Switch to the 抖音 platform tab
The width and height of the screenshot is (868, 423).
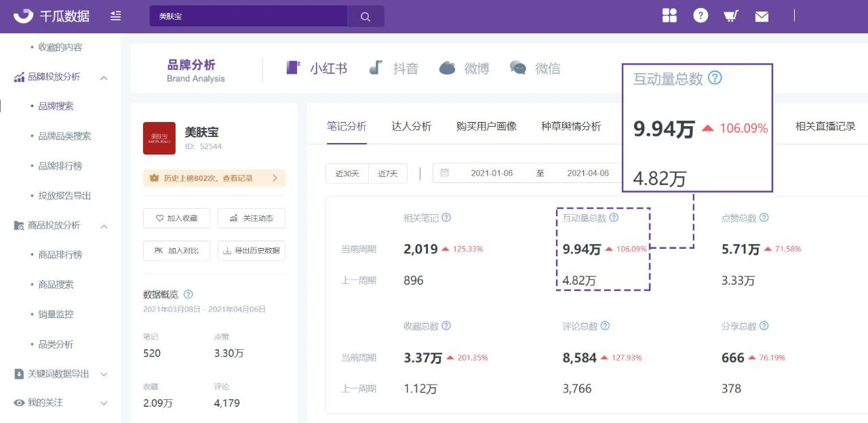click(x=394, y=68)
